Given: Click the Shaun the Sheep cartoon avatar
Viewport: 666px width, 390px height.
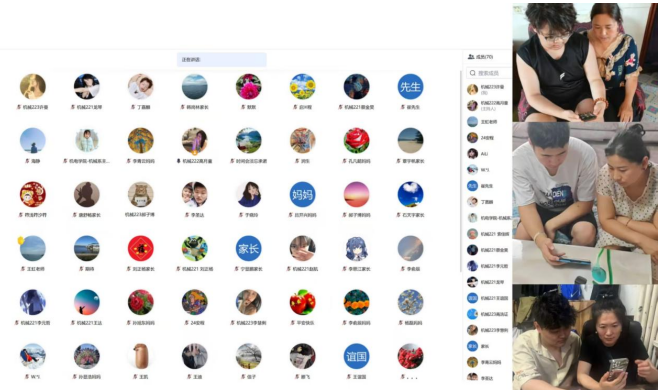Looking at the screenshot, I should [195, 249].
